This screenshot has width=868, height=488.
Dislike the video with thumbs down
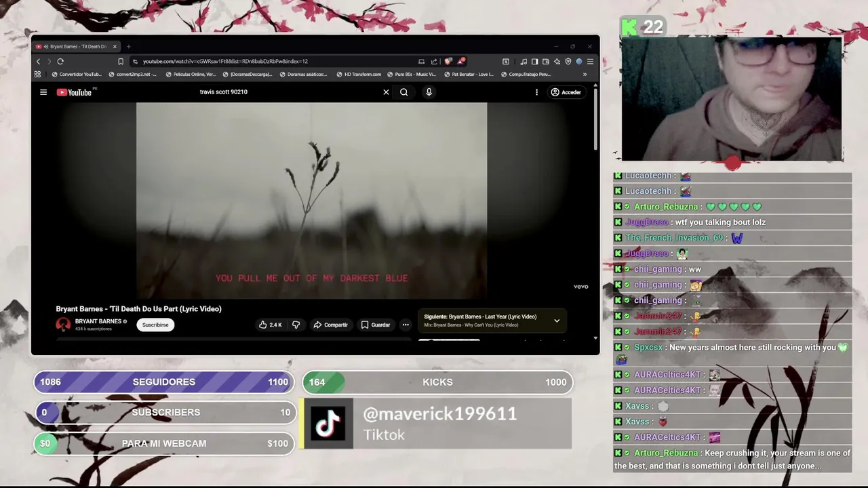click(296, 325)
